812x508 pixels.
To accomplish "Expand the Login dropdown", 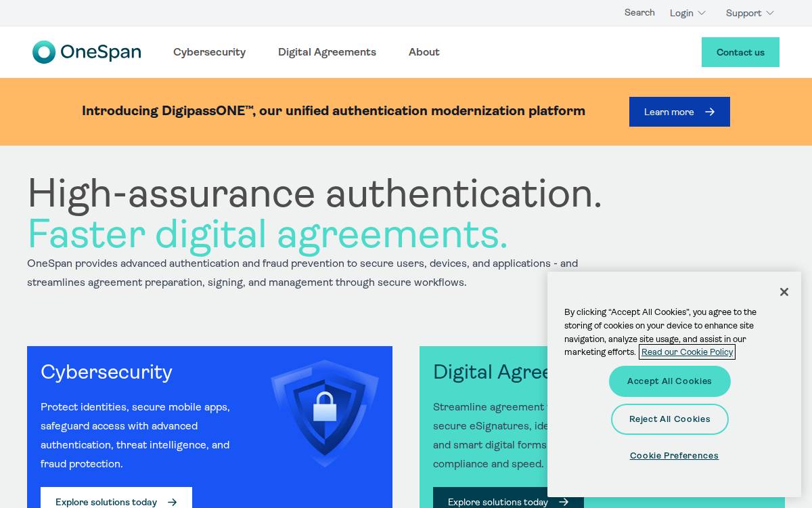I will (687, 13).
